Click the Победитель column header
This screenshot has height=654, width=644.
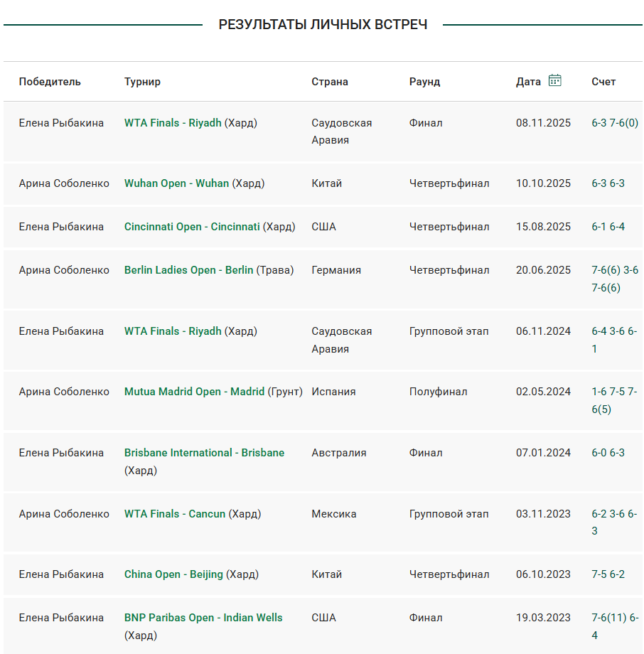click(x=50, y=82)
